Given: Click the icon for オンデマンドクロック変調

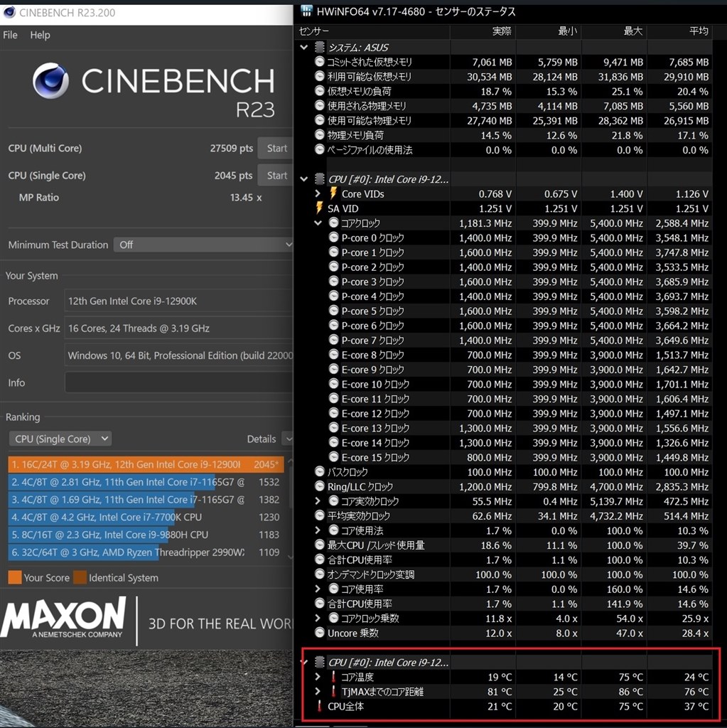Looking at the screenshot, I should tap(319, 574).
